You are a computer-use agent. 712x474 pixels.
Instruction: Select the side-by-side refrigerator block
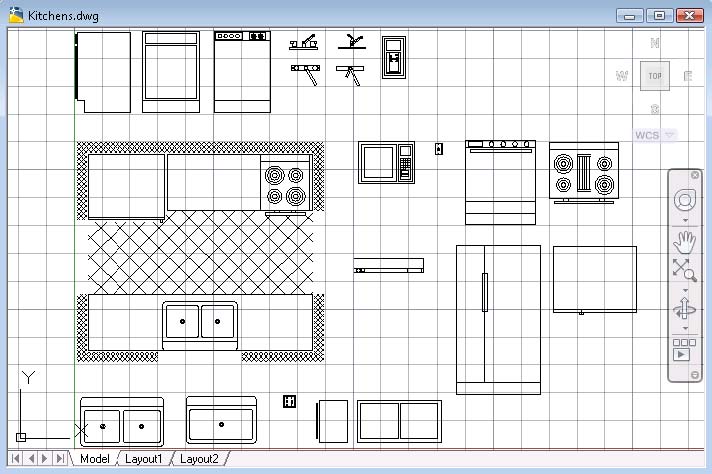point(499,320)
